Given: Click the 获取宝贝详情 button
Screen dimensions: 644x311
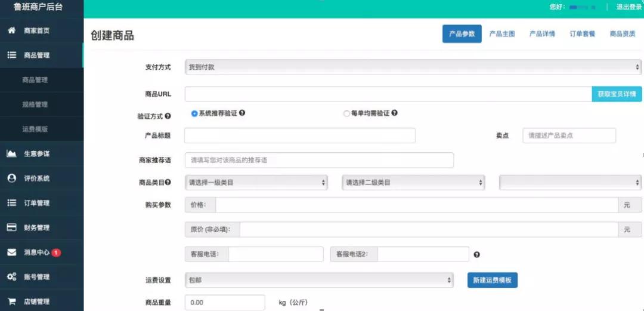Looking at the screenshot, I should pyautogui.click(x=617, y=94).
